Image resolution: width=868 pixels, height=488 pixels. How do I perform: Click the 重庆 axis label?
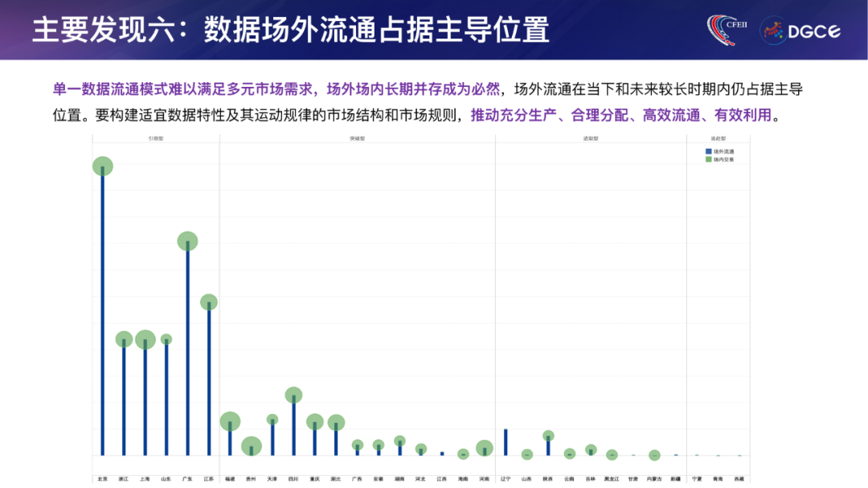[x=314, y=479]
